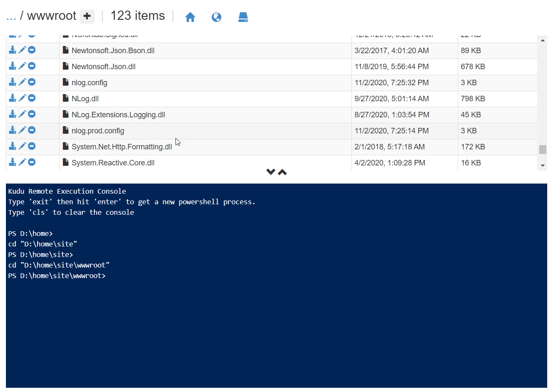This screenshot has height=392, width=551.
Task: Delete System.Net.Http.Formatting.dll with minus icon
Action: 32,146
